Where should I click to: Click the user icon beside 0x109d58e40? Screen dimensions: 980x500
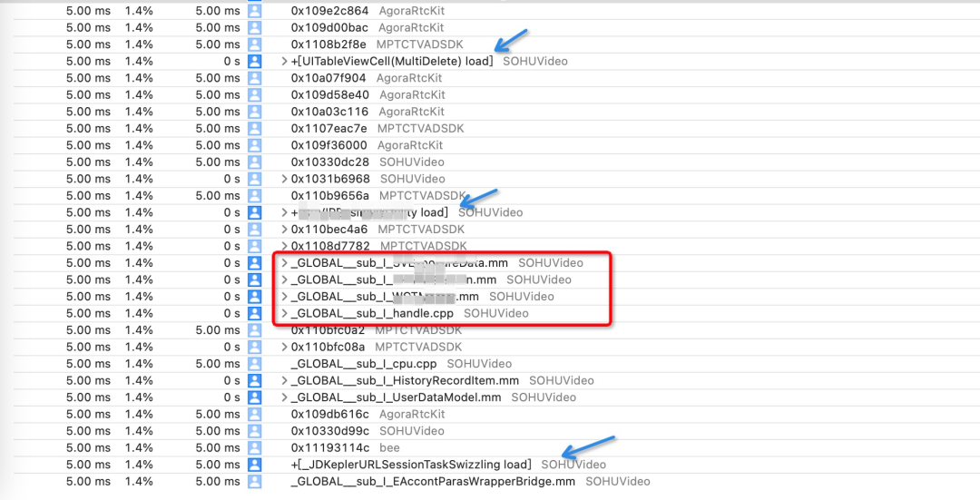point(254,95)
